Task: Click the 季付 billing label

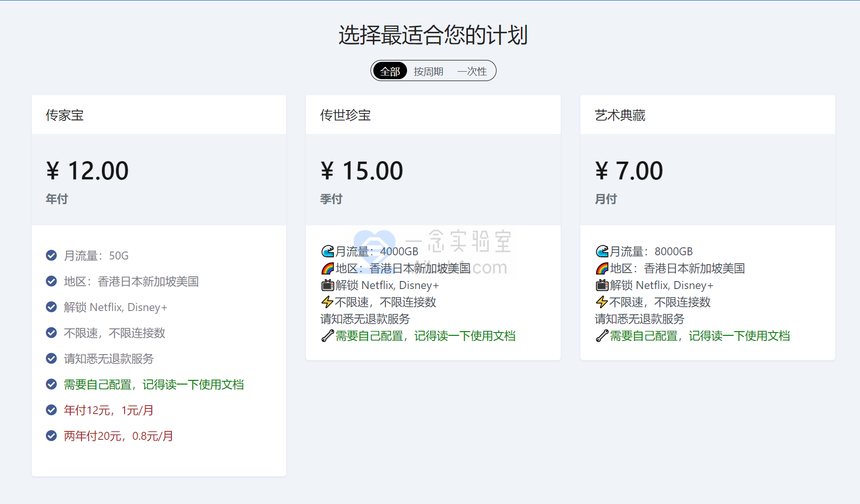Action: click(331, 199)
